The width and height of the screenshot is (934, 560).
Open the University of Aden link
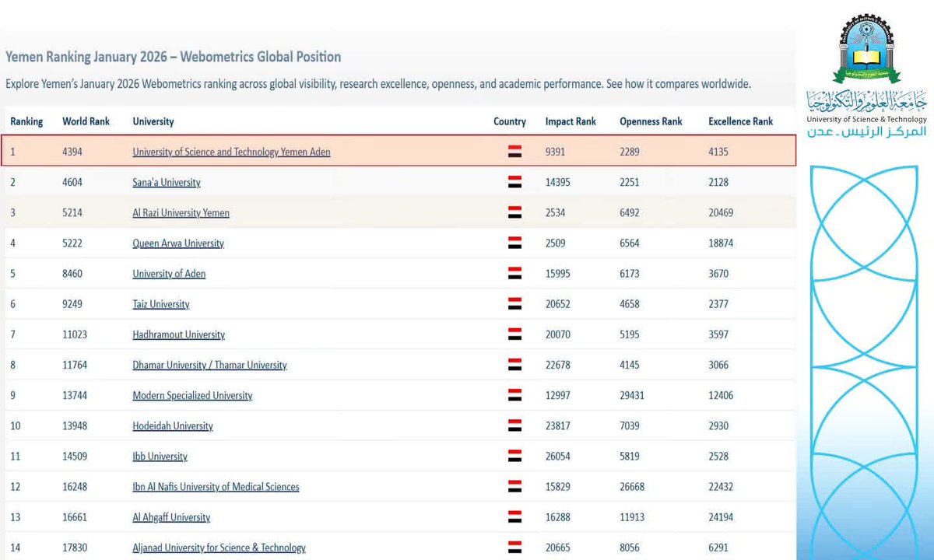[x=169, y=274]
